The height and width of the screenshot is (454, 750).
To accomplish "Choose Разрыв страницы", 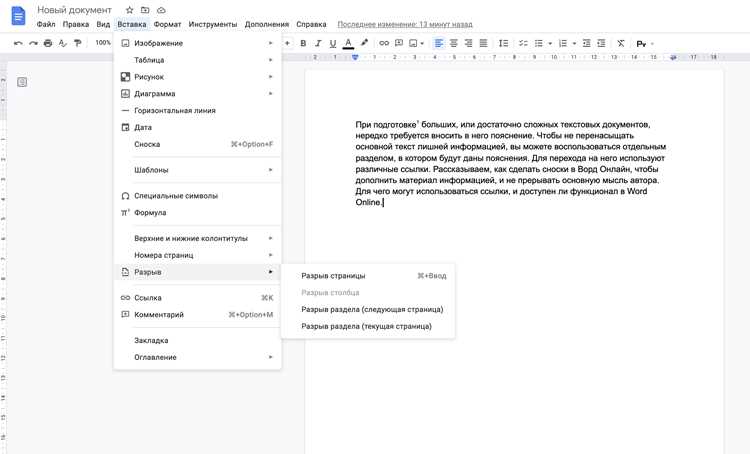I will (368, 276).
